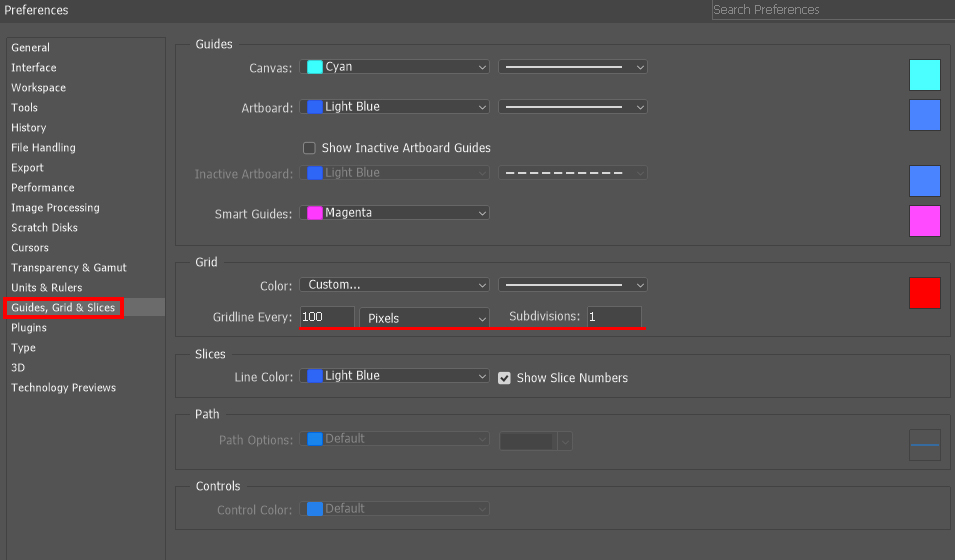Go to Tools preferences
Viewport: 955px width, 560px height.
pyautogui.click(x=24, y=108)
